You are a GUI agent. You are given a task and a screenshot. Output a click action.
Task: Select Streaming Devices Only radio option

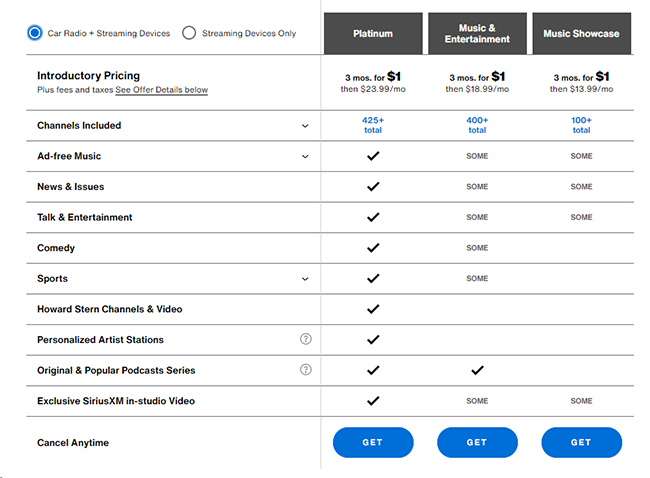pos(189,33)
